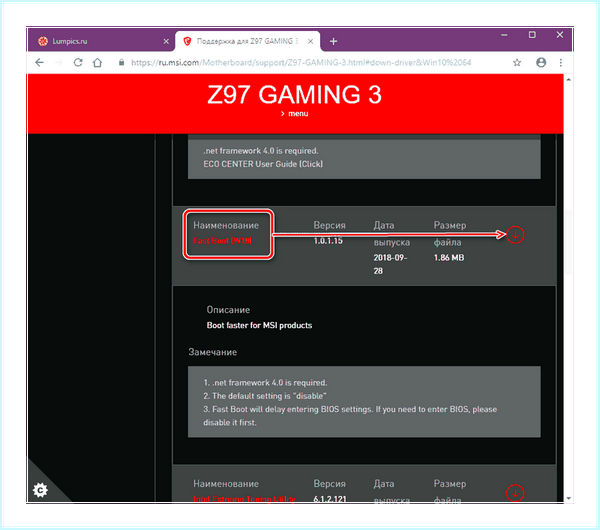The width and height of the screenshot is (600, 530).
Task: Open Intel Extreme Tuning Utility link
Action: 244,499
